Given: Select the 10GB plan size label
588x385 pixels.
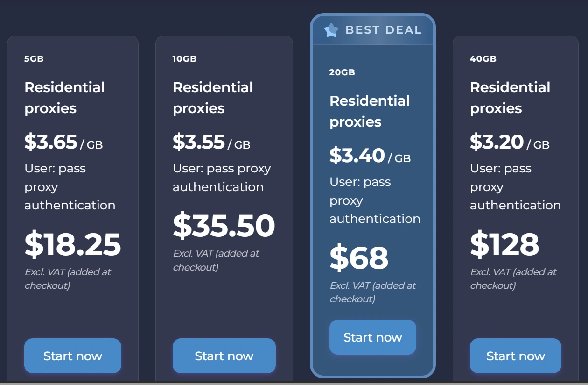Looking at the screenshot, I should pyautogui.click(x=184, y=59).
